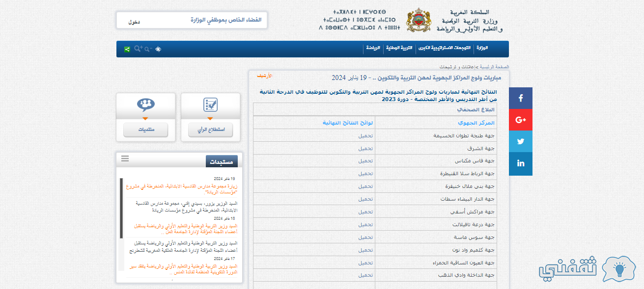Download results for جهة سوس ماسة

pyautogui.click(x=365, y=237)
